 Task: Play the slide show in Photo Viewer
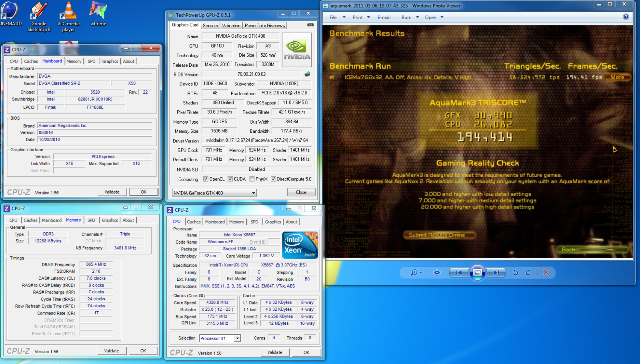tap(478, 272)
